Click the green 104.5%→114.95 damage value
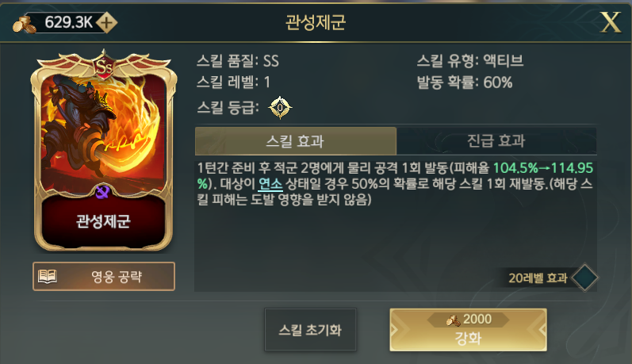Screen dimensions: 632x364 tap(543, 168)
